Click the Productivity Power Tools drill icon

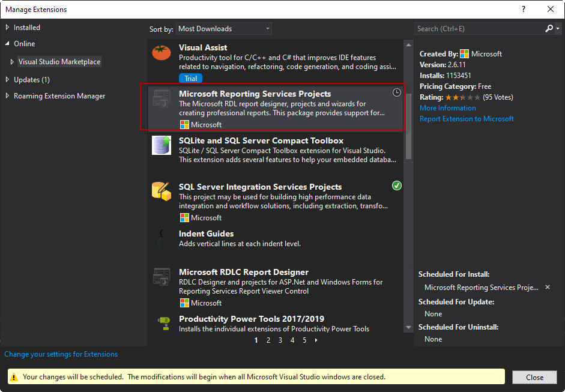pyautogui.click(x=162, y=324)
